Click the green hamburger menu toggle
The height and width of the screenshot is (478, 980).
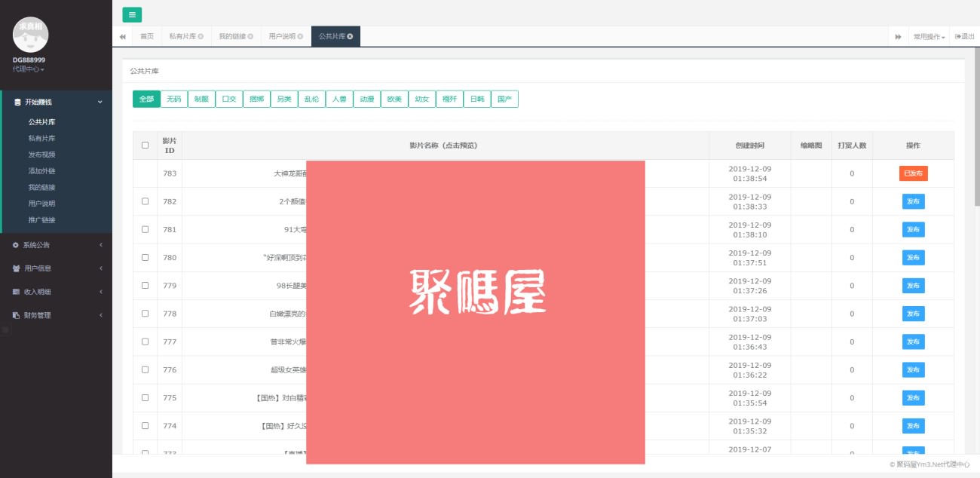click(132, 14)
